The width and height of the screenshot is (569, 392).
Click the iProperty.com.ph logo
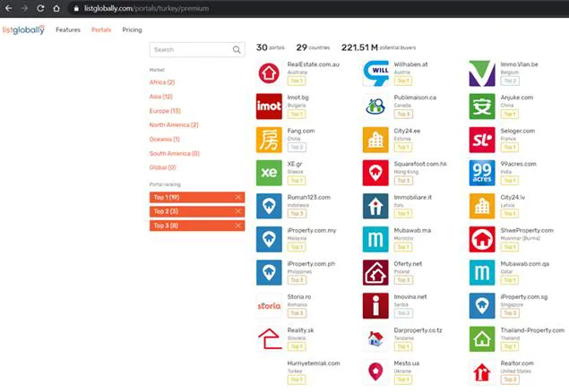(269, 272)
